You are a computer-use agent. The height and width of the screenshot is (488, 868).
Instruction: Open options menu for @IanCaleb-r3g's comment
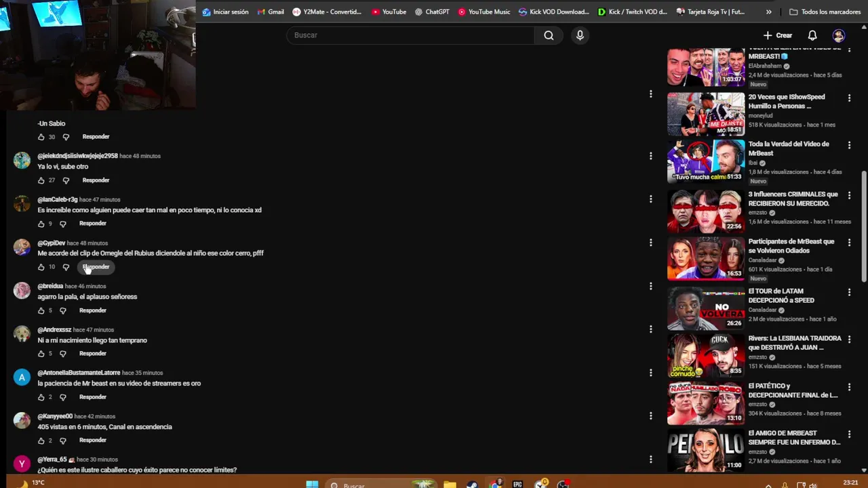pos(650,199)
